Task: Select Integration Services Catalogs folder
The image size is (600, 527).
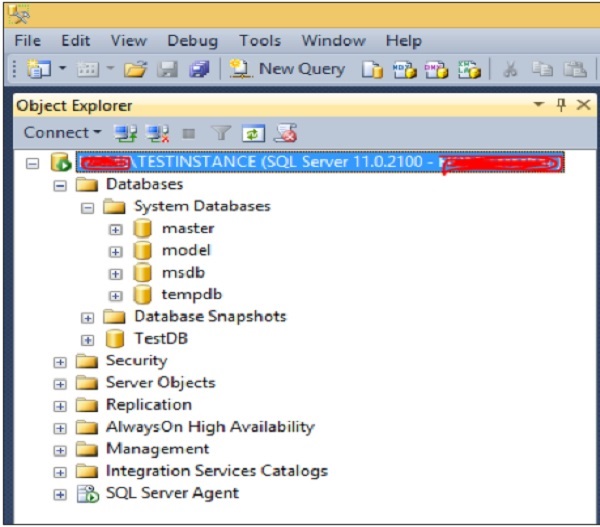Action: coord(217,471)
